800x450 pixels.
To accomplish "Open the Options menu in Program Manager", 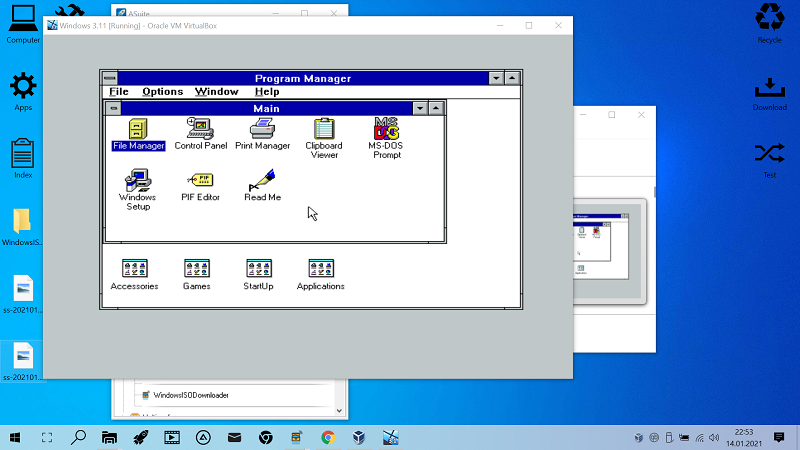I will [162, 92].
